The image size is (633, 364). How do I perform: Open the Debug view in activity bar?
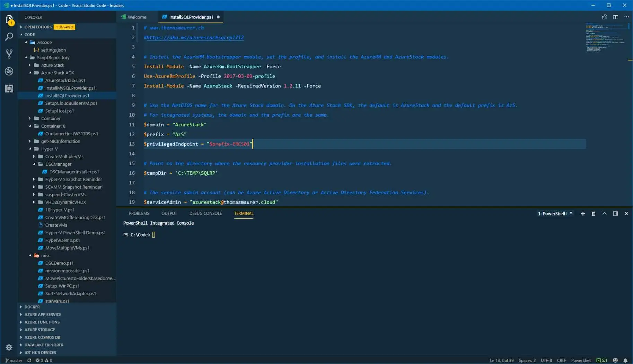pos(9,71)
